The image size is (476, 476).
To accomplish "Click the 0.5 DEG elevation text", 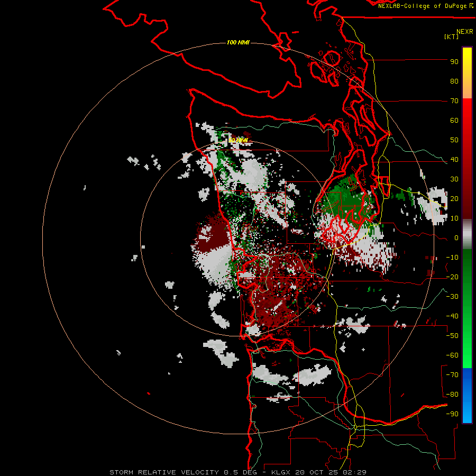I will (240, 472).
